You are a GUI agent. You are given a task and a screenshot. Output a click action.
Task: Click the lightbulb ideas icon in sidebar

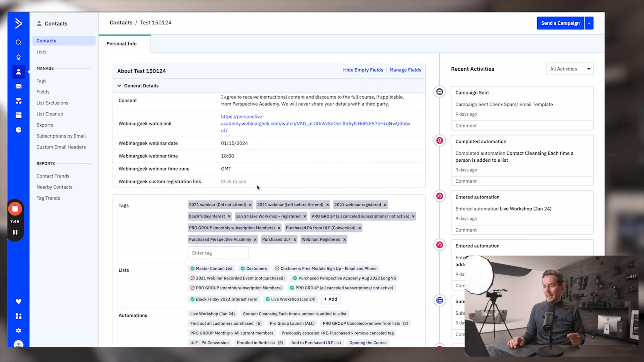pos(18,57)
